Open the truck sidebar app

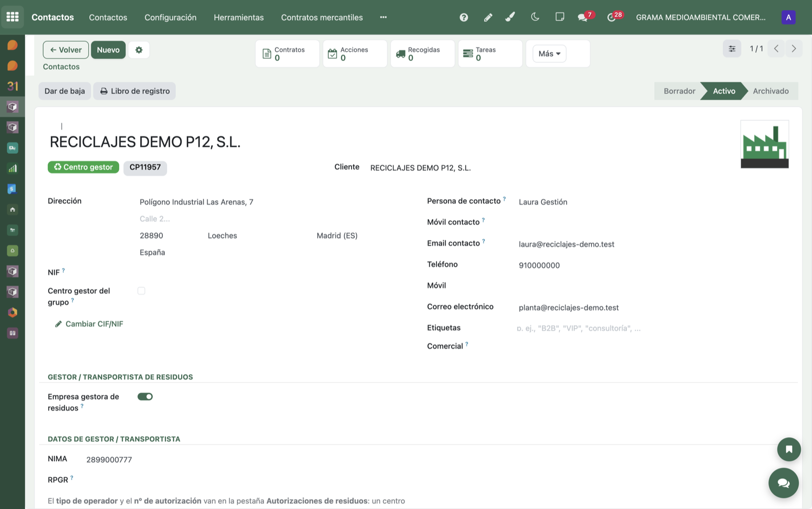[x=12, y=148]
